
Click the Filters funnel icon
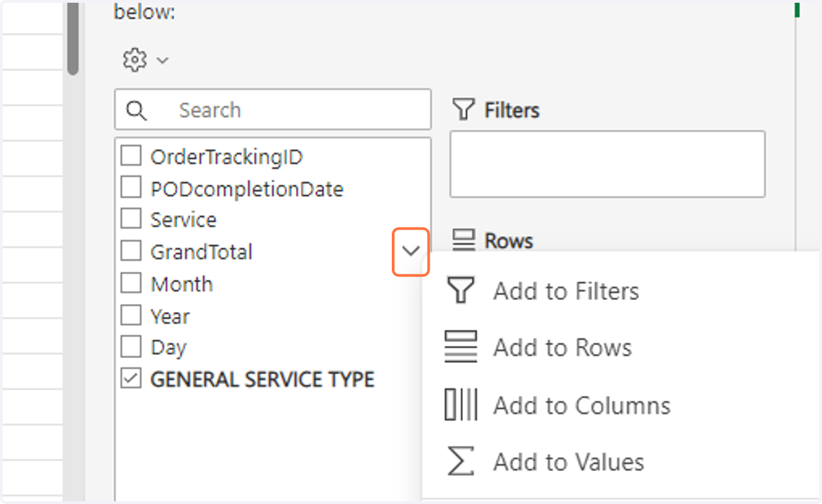[x=464, y=110]
